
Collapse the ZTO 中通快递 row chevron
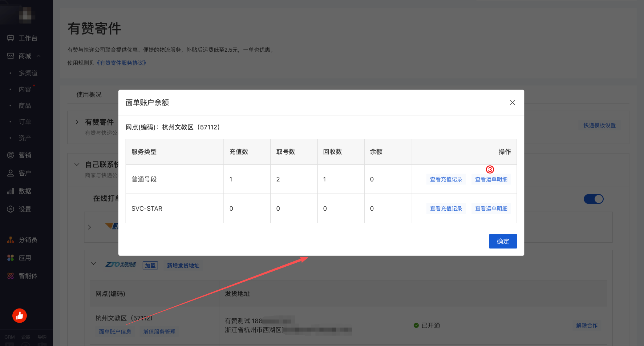coord(94,264)
